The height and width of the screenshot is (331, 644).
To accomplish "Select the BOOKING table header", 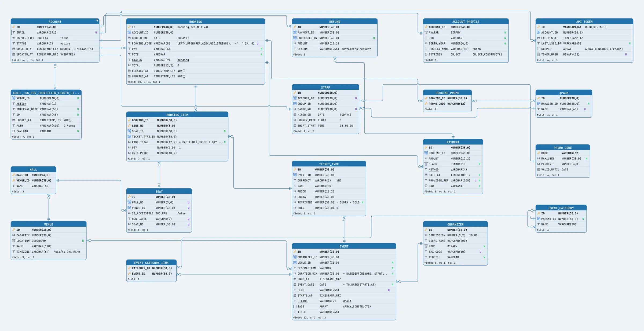I will point(196,21).
